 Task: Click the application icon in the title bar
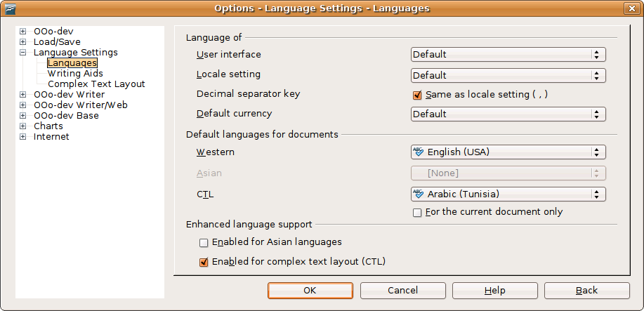pyautogui.click(x=10, y=8)
